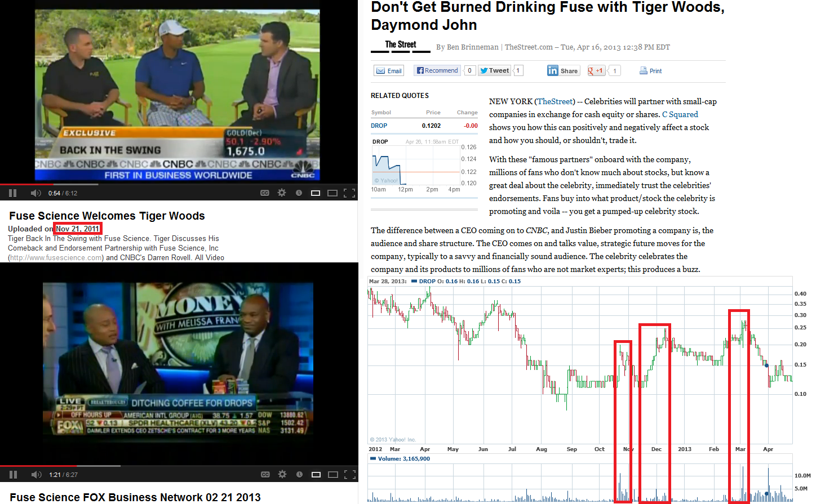
Task: Open fullscreen on the FOX Business video
Action: tap(350, 475)
